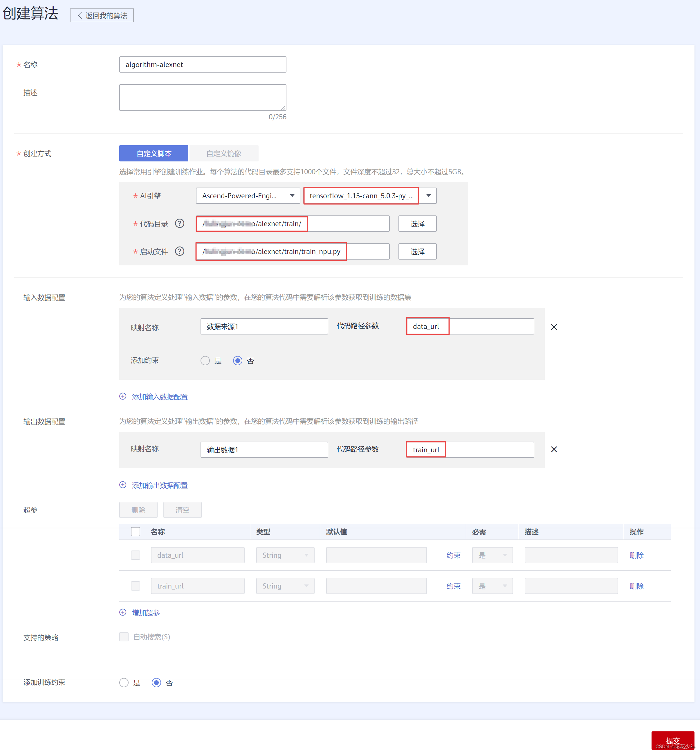Click 约束 link in train_url row
The width and height of the screenshot is (700, 752).
click(x=453, y=586)
